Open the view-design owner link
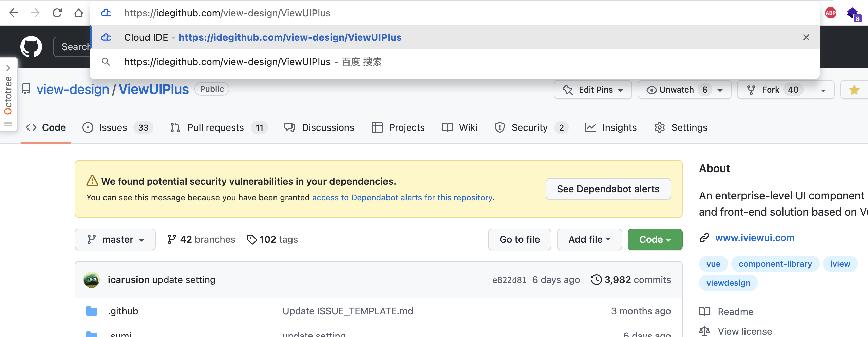Viewport: 868px width, 337px height. click(73, 89)
